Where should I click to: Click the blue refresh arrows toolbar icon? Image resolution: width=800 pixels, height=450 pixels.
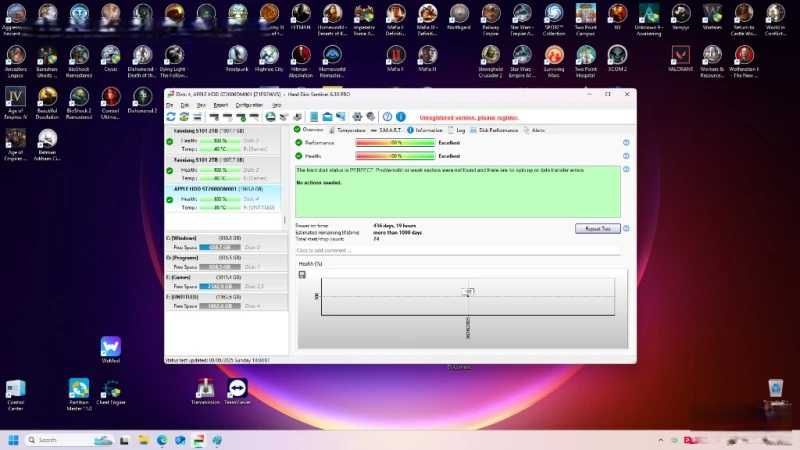click(x=171, y=117)
